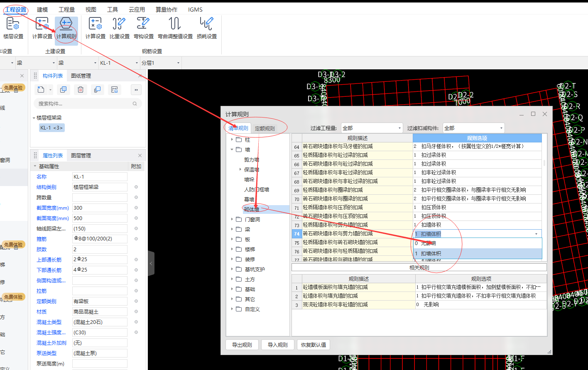Click the 恢复默认值 button

point(314,345)
